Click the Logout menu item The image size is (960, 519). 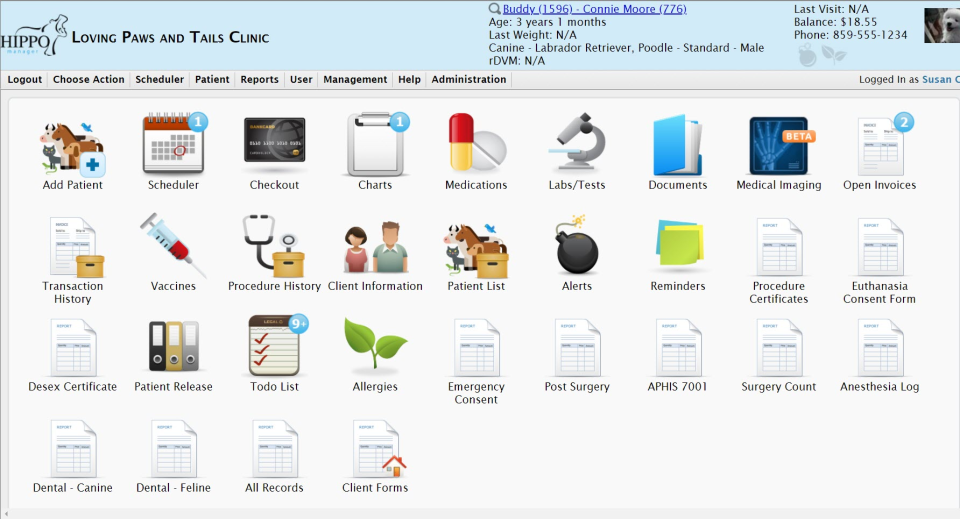(x=24, y=80)
